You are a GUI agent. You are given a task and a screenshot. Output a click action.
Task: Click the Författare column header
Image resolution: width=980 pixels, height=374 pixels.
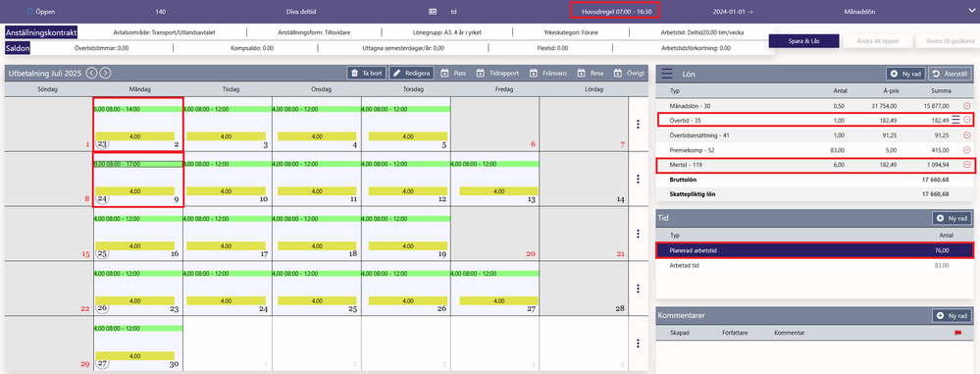(735, 334)
